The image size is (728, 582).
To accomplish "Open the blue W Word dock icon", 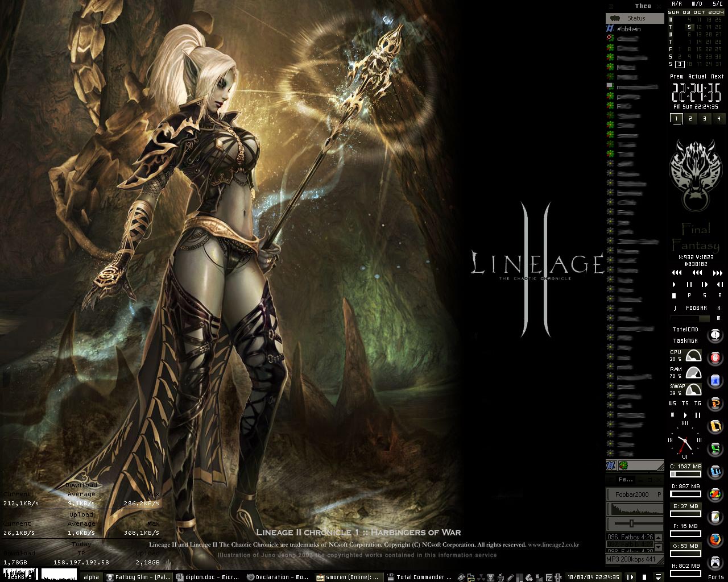I will point(715,471).
